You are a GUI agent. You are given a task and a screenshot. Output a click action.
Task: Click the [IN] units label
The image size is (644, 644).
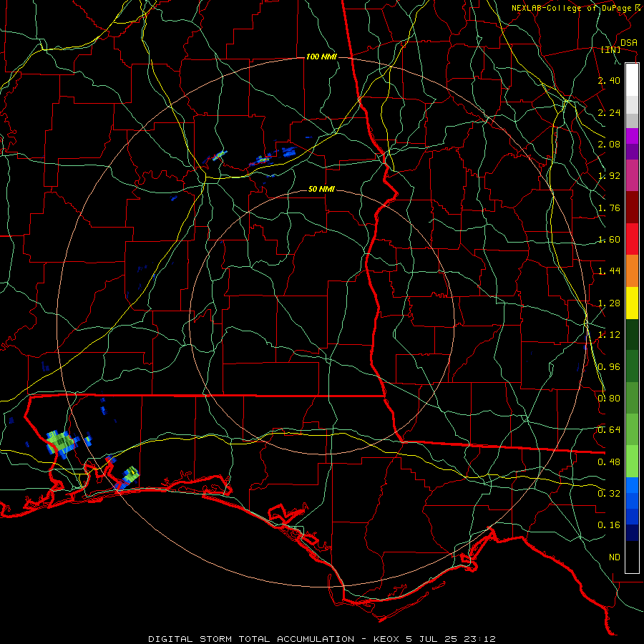(610, 49)
